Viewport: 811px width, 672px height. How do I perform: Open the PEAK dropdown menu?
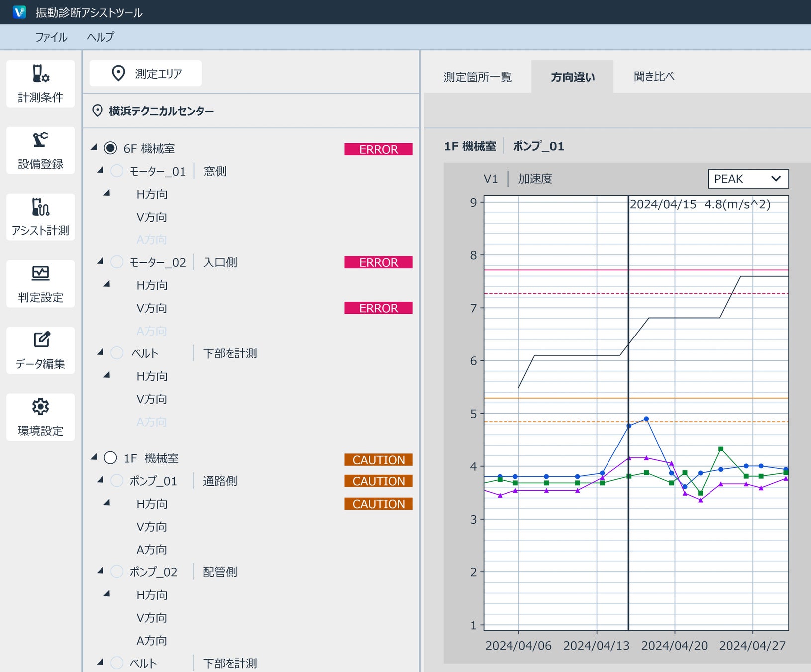[747, 179]
